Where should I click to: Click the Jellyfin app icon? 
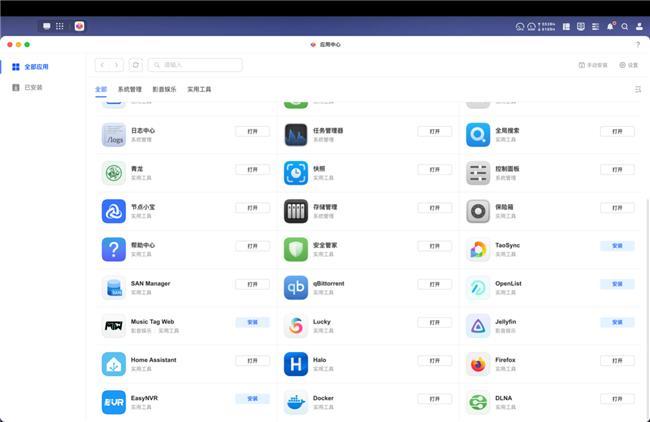[x=478, y=325]
